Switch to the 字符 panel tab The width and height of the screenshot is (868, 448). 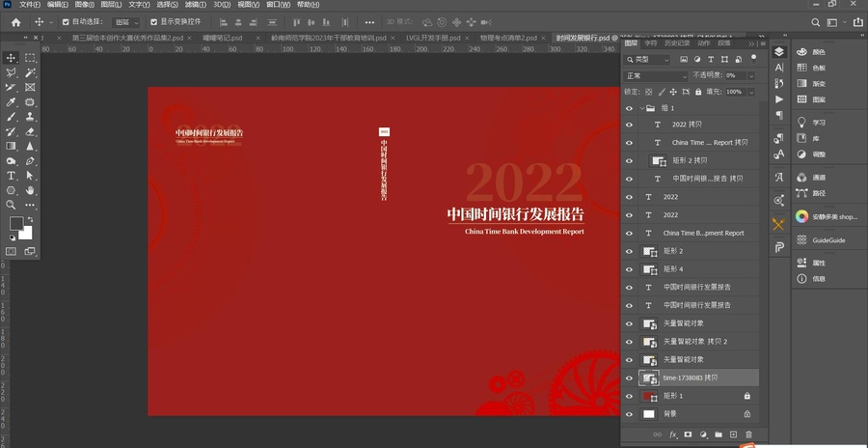pyautogui.click(x=651, y=43)
